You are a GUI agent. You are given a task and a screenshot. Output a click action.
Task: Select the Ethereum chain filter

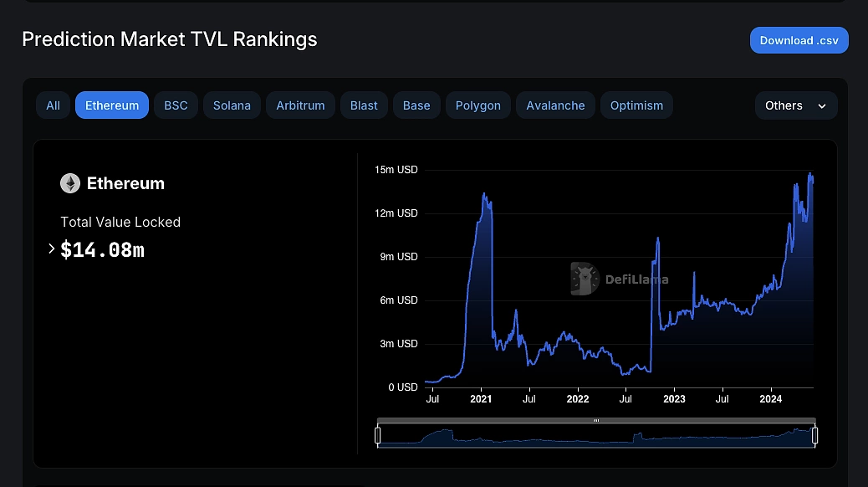point(112,105)
